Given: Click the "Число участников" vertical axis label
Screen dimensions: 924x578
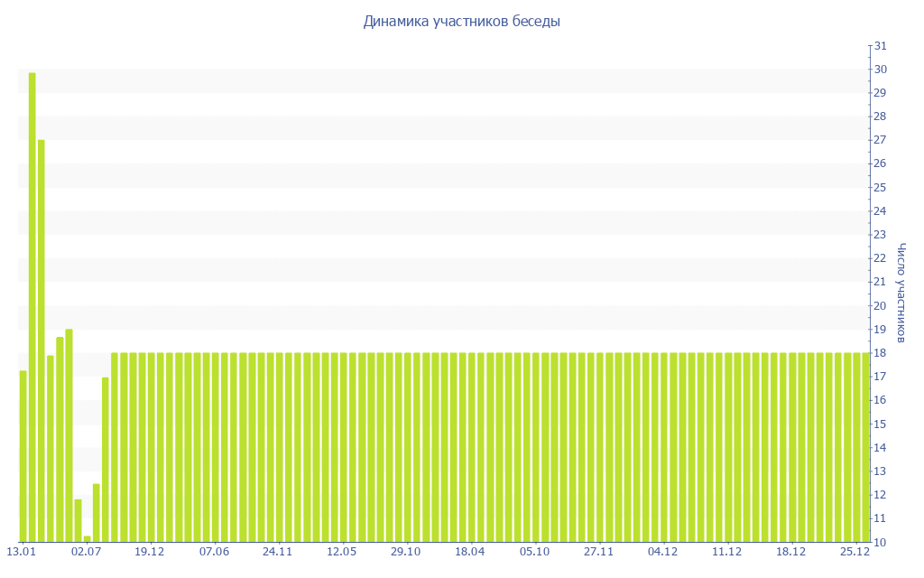Looking at the screenshot, I should coord(901,293).
